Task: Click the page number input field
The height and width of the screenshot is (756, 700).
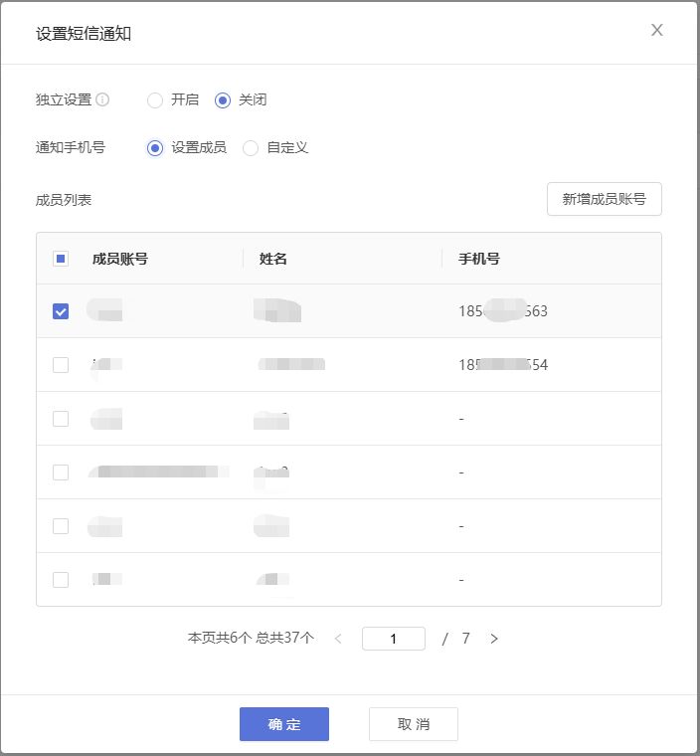Action: [394, 639]
